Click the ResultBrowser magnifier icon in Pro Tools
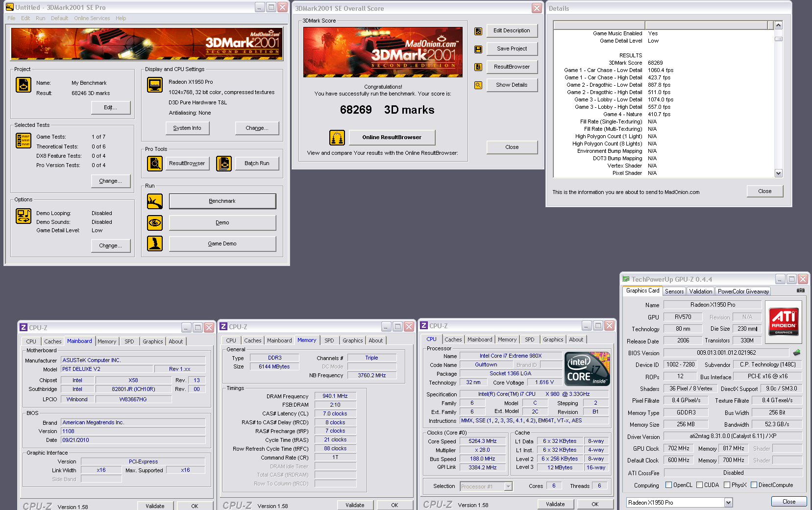The height and width of the screenshot is (510, 812). click(155, 163)
